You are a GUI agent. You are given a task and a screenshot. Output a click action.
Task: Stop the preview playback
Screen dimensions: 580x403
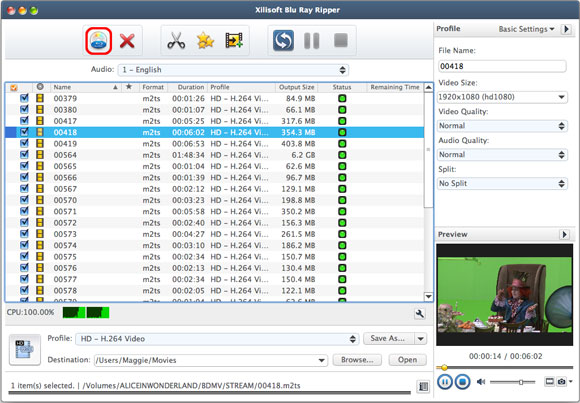pos(462,382)
